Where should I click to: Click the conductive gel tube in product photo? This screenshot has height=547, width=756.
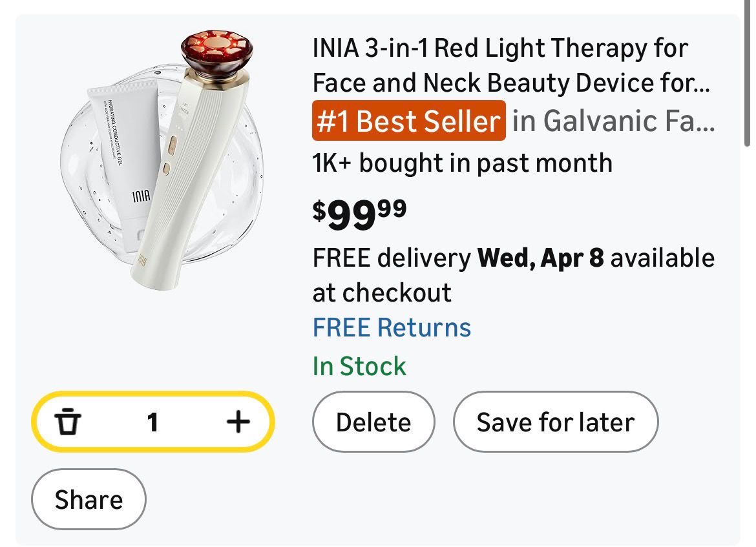click(x=123, y=155)
